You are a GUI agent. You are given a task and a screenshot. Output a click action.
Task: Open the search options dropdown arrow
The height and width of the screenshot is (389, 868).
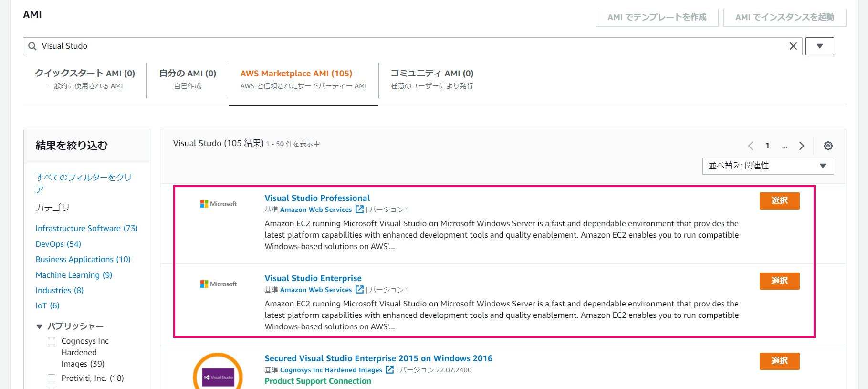tap(820, 46)
